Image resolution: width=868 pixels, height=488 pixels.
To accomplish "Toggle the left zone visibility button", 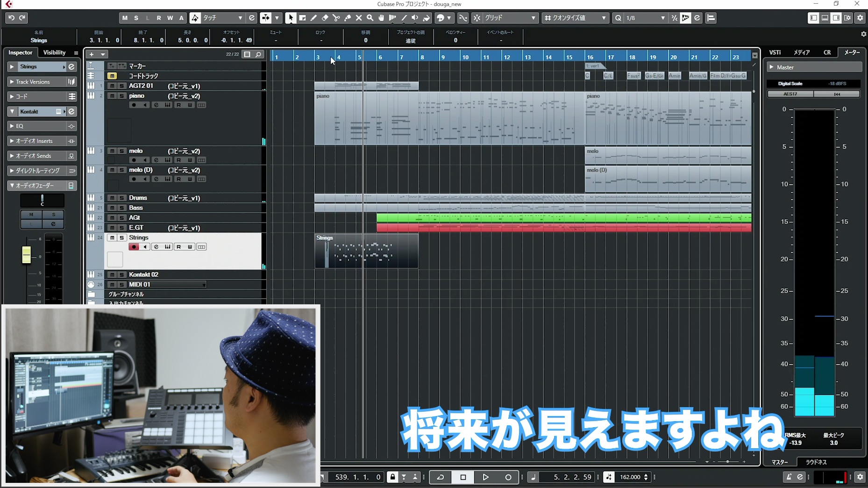I will click(813, 18).
